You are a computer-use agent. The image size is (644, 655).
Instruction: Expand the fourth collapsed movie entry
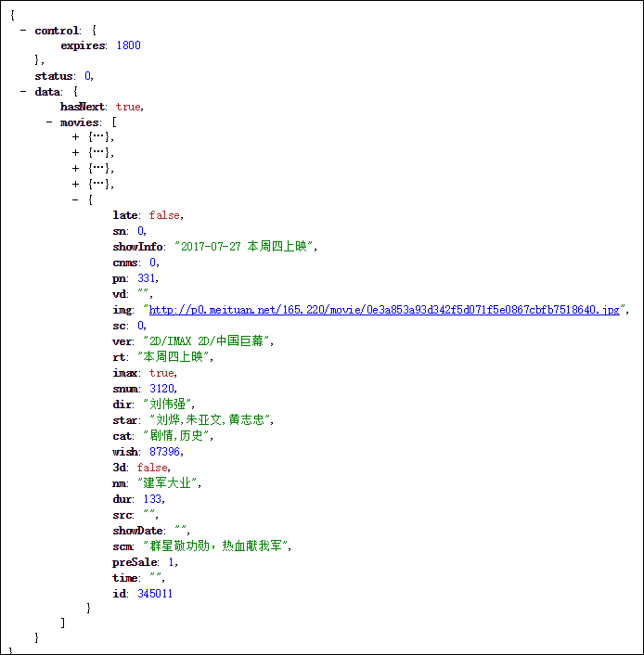tap(76, 184)
